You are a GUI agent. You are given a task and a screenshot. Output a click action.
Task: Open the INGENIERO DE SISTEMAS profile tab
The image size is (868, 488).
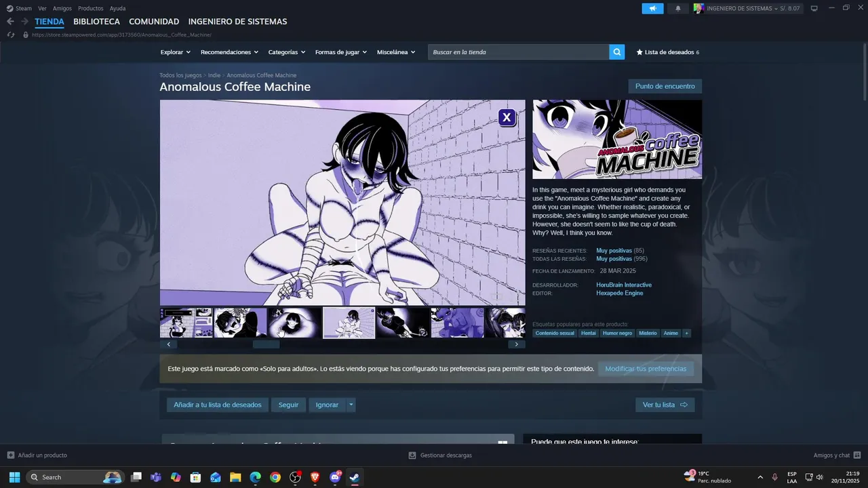(x=237, y=22)
